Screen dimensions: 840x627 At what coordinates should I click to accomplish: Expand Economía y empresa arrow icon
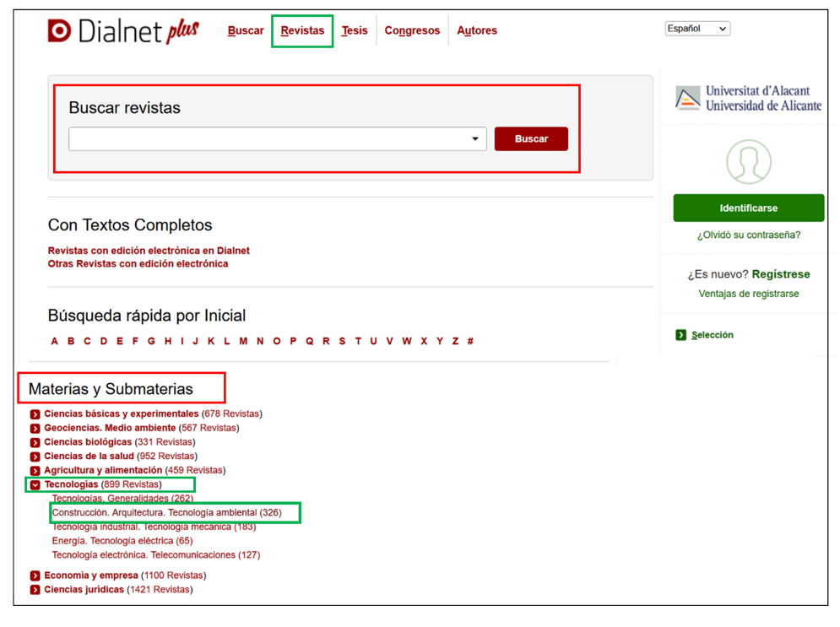pos(35,576)
